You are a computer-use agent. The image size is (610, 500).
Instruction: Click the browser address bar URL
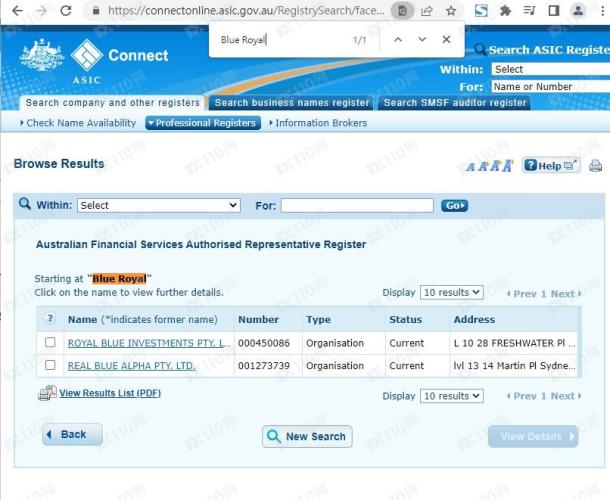pyautogui.click(x=246, y=11)
